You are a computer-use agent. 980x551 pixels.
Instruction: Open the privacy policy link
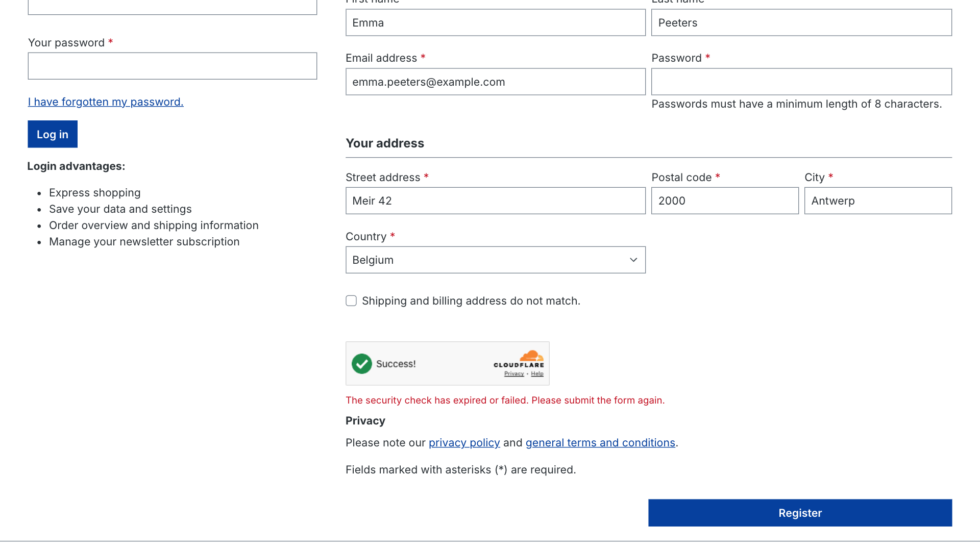[464, 442]
